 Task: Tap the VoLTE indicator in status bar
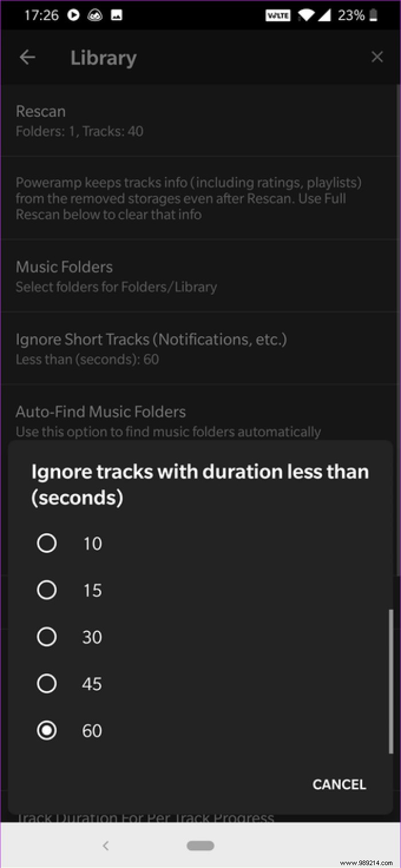tap(278, 15)
